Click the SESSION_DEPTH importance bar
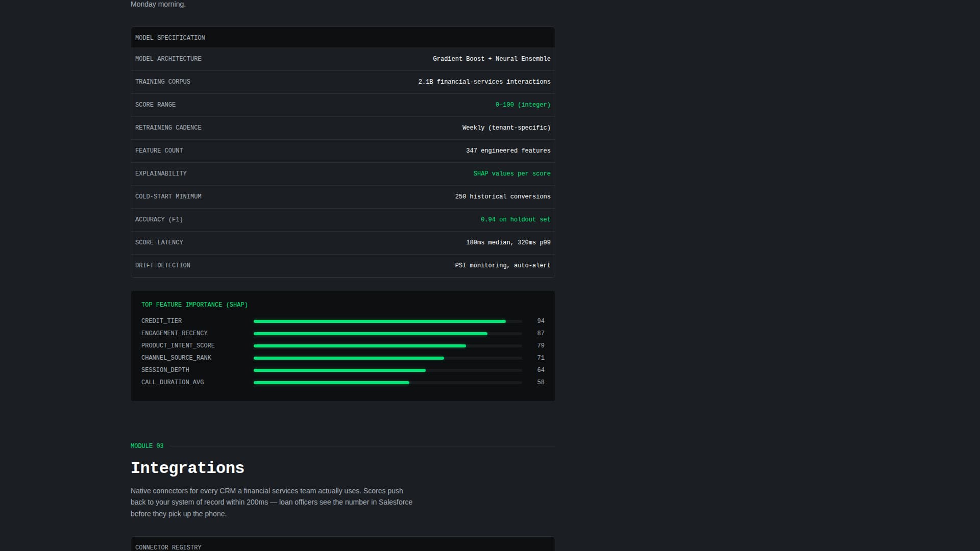Screen dimensions: 980x551 tap(387, 370)
